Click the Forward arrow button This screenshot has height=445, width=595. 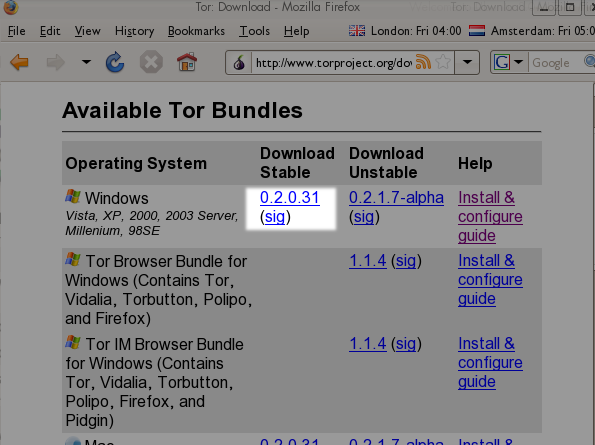[55, 62]
